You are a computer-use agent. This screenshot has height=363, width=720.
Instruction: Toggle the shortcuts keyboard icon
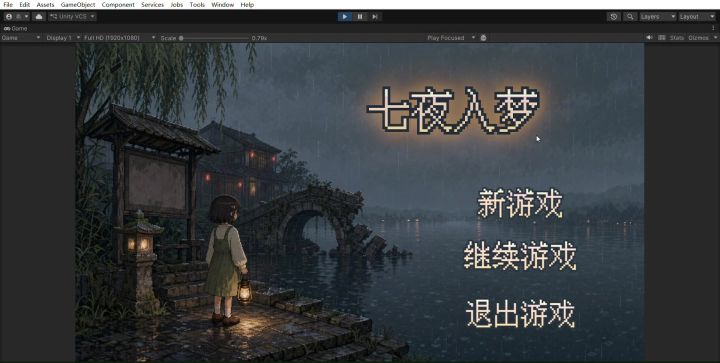click(662, 38)
